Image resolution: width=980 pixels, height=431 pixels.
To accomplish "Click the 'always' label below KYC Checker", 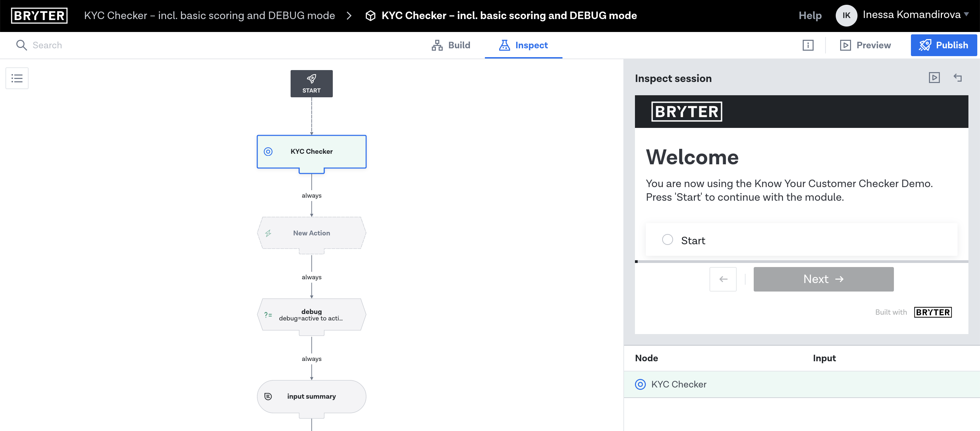I will click(311, 196).
